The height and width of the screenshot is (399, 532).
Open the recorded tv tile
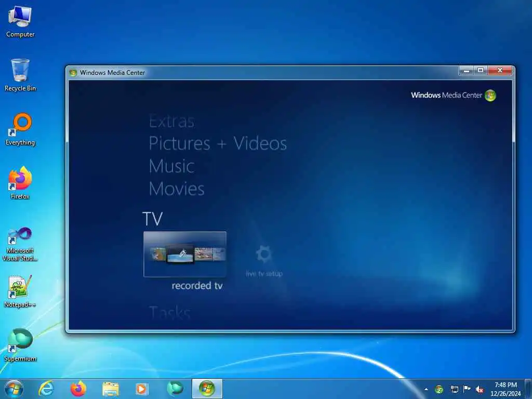pos(185,254)
